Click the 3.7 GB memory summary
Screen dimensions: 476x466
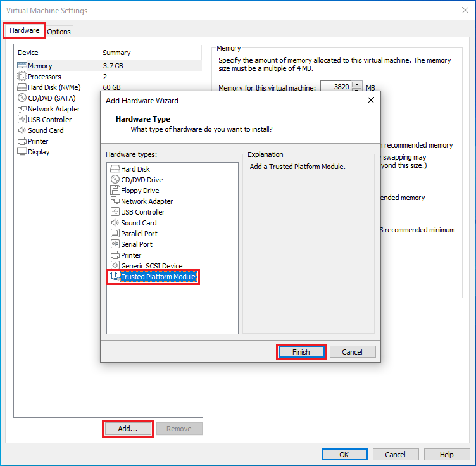tap(113, 66)
